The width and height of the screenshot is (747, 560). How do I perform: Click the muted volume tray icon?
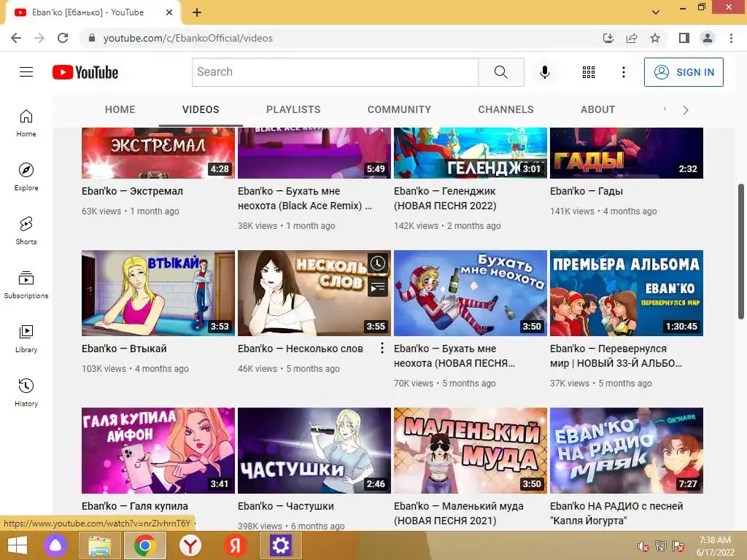tap(643, 546)
